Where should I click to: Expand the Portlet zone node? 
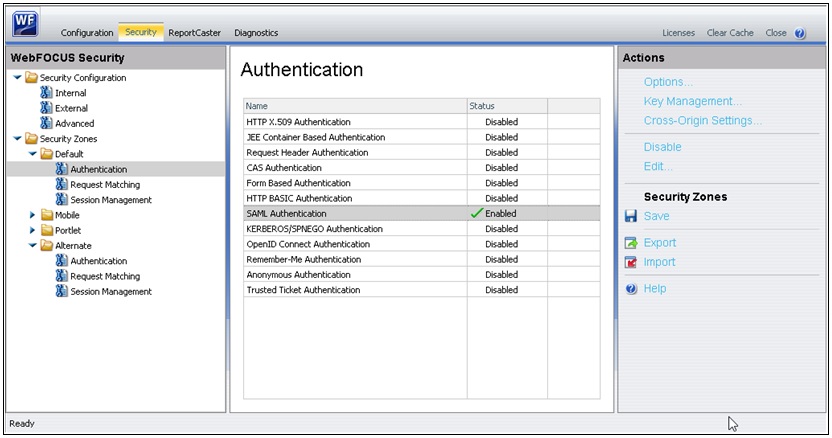pyautogui.click(x=32, y=230)
